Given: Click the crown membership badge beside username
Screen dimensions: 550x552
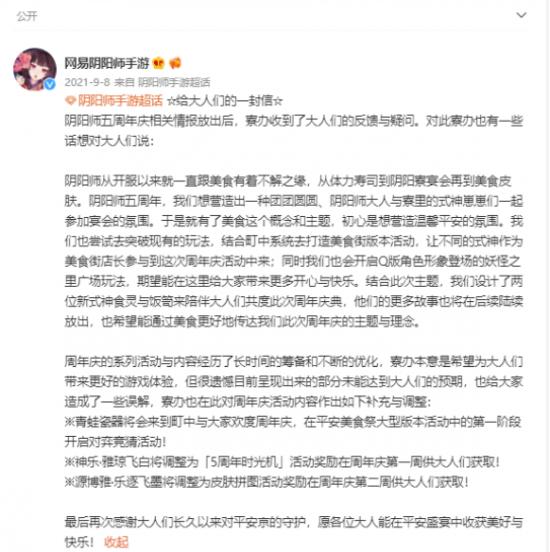Looking at the screenshot, I should pyautogui.click(x=159, y=63).
